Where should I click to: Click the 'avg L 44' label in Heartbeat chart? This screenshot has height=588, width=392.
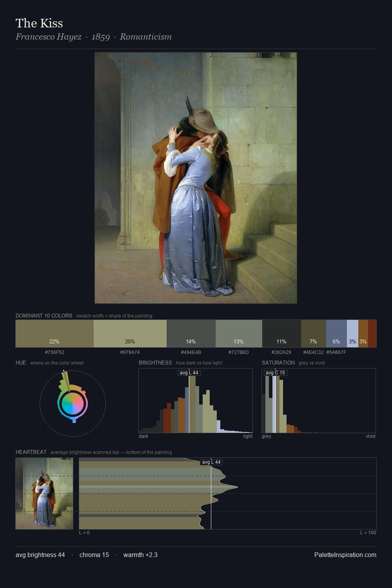tap(211, 462)
